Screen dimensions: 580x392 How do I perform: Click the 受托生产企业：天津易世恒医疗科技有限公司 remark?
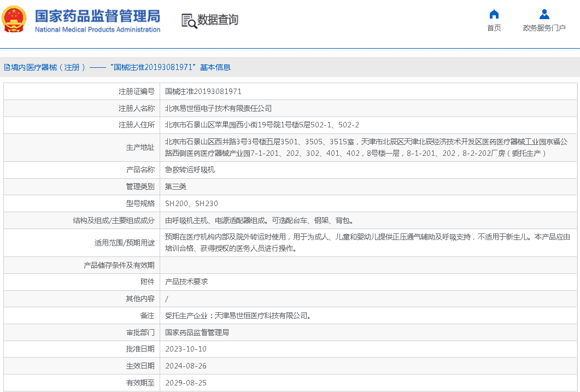pyautogui.click(x=238, y=315)
